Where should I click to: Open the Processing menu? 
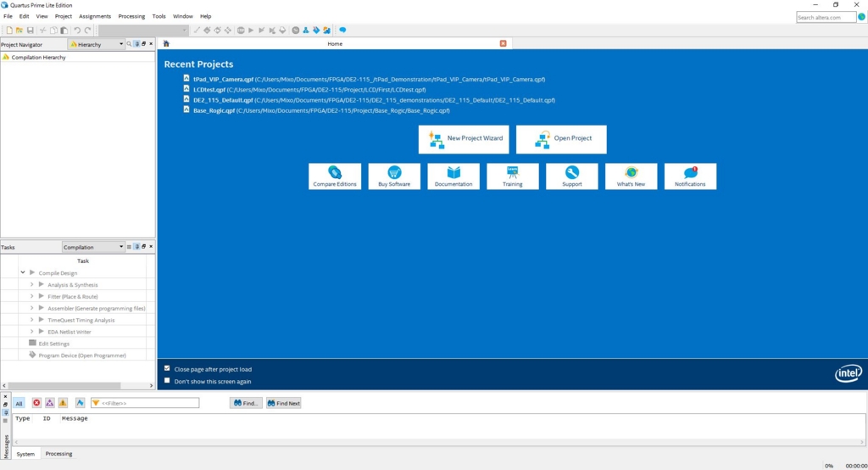pyautogui.click(x=131, y=16)
